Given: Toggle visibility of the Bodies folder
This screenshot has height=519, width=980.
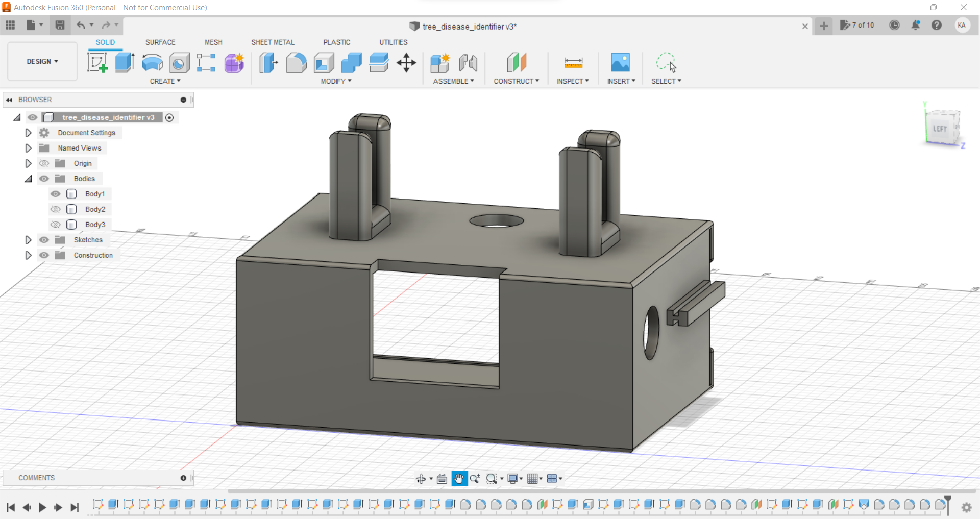Looking at the screenshot, I should (x=44, y=179).
